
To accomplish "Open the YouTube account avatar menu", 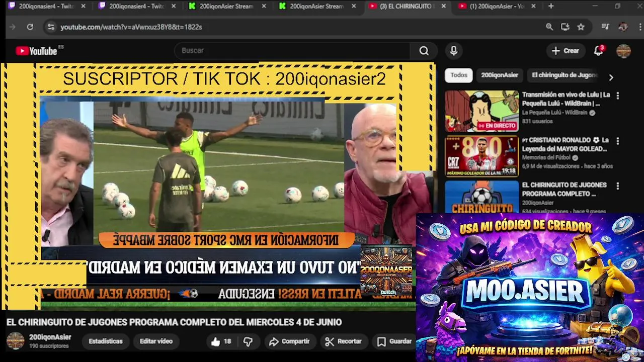I will click(x=624, y=51).
